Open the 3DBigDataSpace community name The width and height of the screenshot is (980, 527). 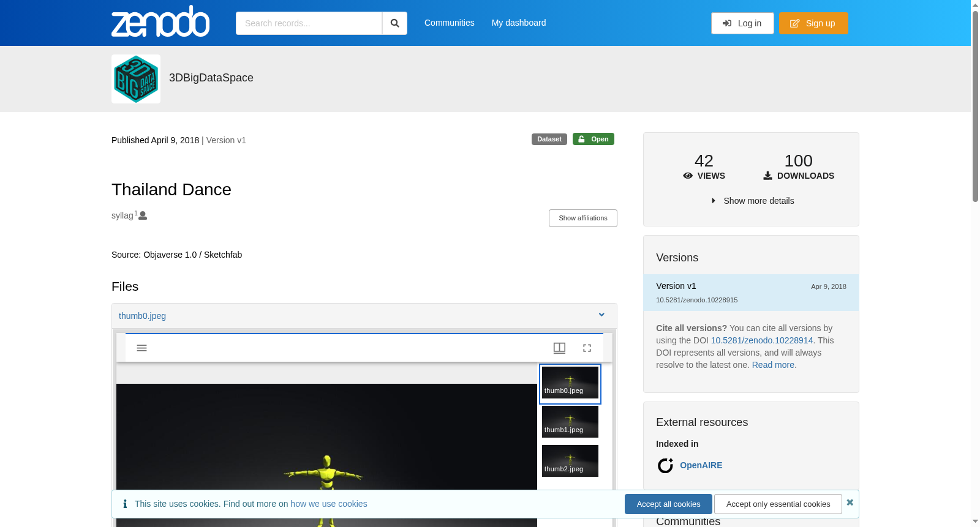211,78
